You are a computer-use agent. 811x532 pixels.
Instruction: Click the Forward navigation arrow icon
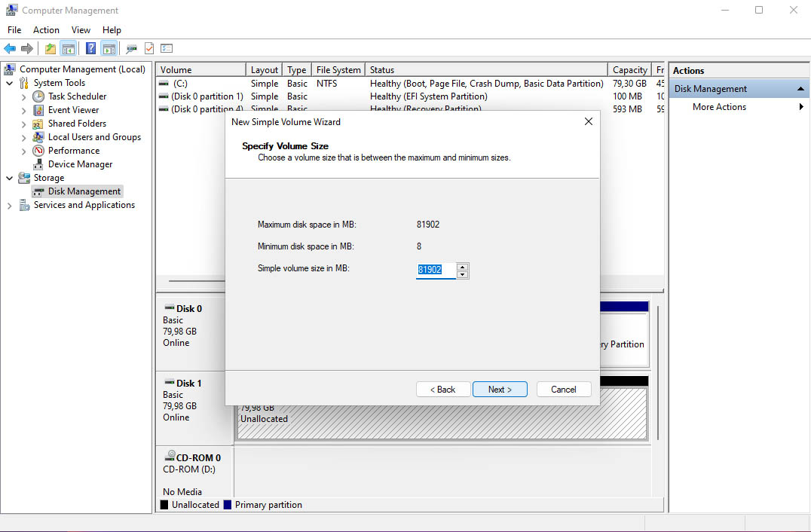pos(26,48)
